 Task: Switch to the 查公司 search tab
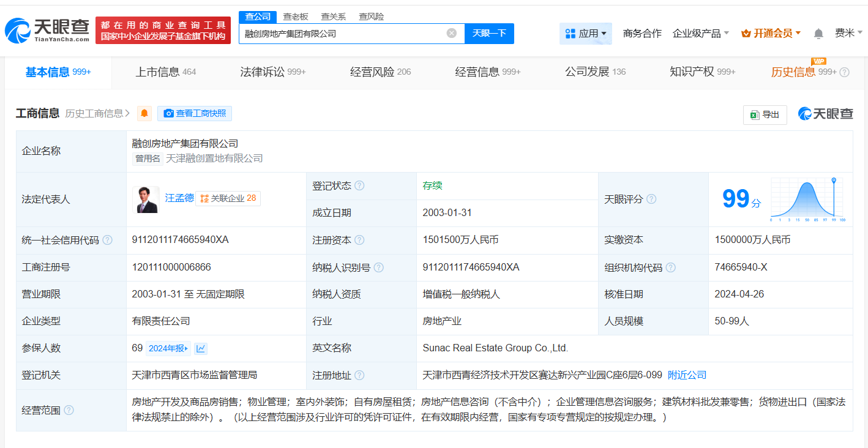[257, 17]
